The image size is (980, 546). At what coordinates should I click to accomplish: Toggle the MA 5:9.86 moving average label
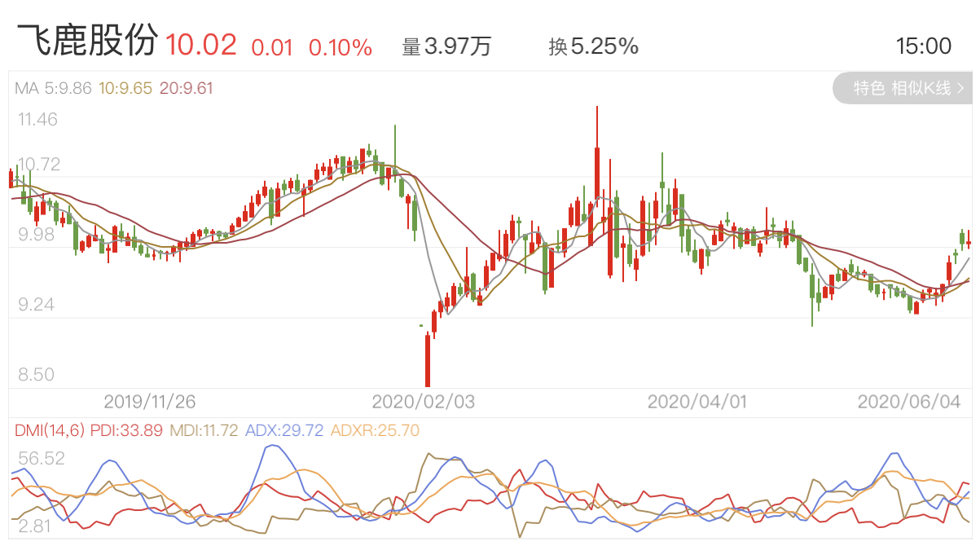(x=54, y=89)
